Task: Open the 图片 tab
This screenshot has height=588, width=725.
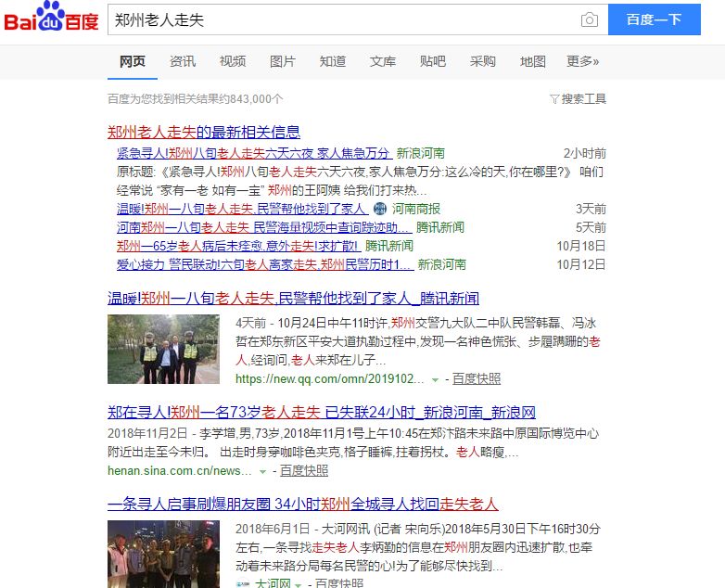Action: point(283,61)
